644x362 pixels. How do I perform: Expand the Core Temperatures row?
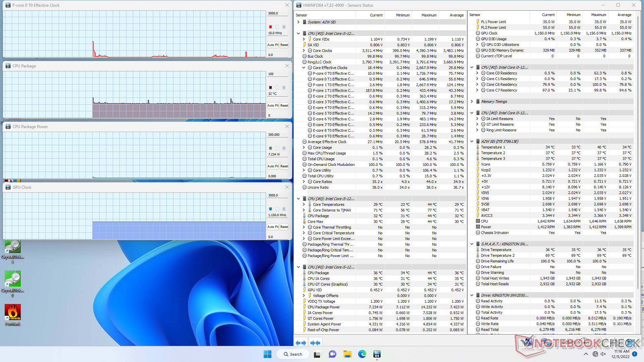click(304, 204)
